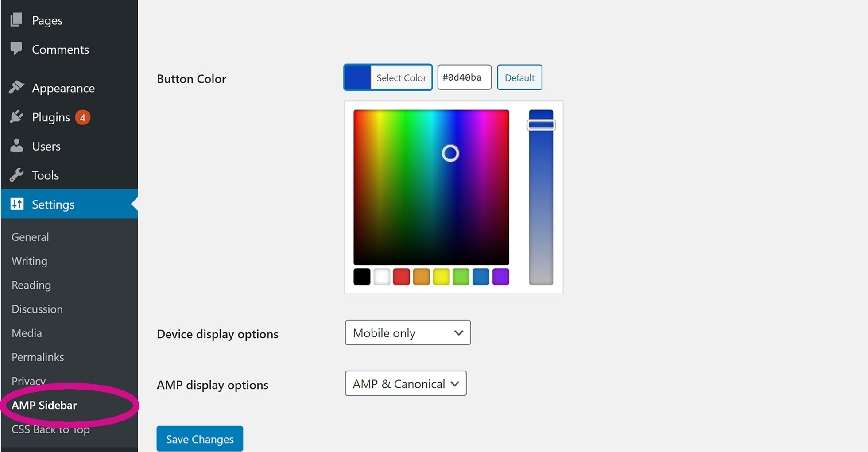Open the AMP display options dropdown

[406, 383]
